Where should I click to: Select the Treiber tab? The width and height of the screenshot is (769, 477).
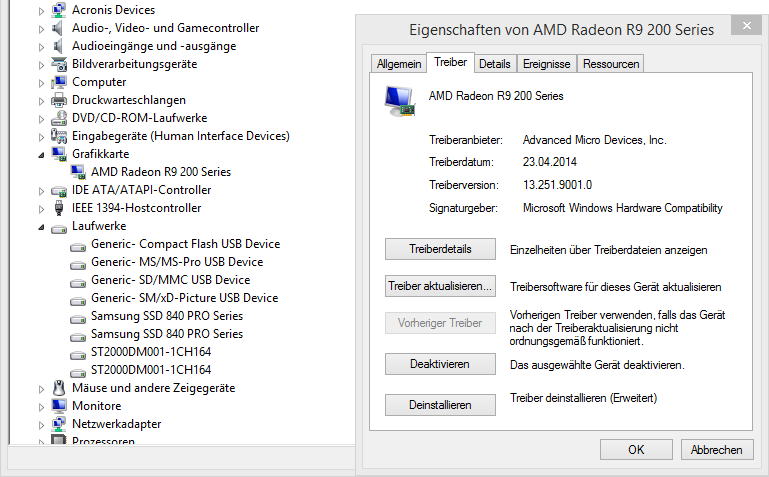(450, 62)
